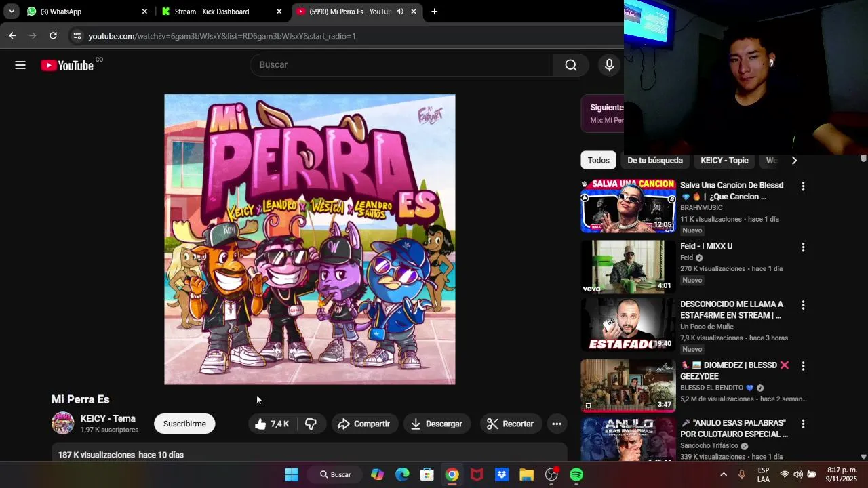Open options menu for DESCONOCIDO ME LLAMA
This screenshot has height=488, width=868.
(803, 306)
